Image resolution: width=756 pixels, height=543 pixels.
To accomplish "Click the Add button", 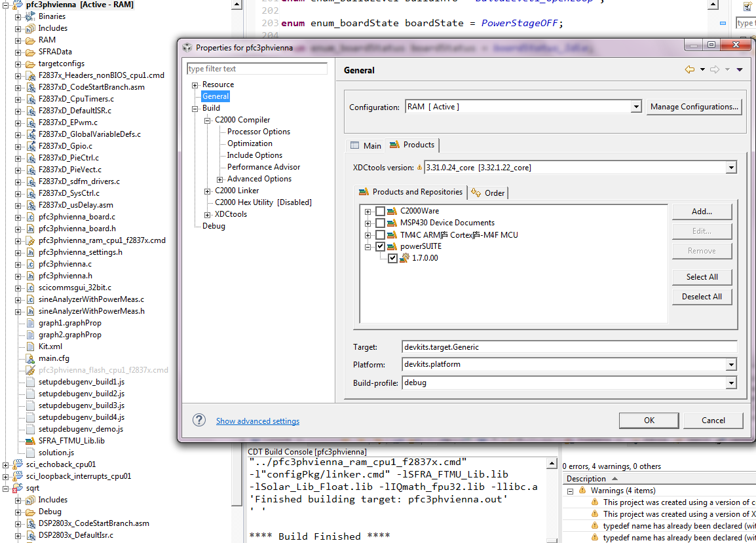I will coord(702,211).
